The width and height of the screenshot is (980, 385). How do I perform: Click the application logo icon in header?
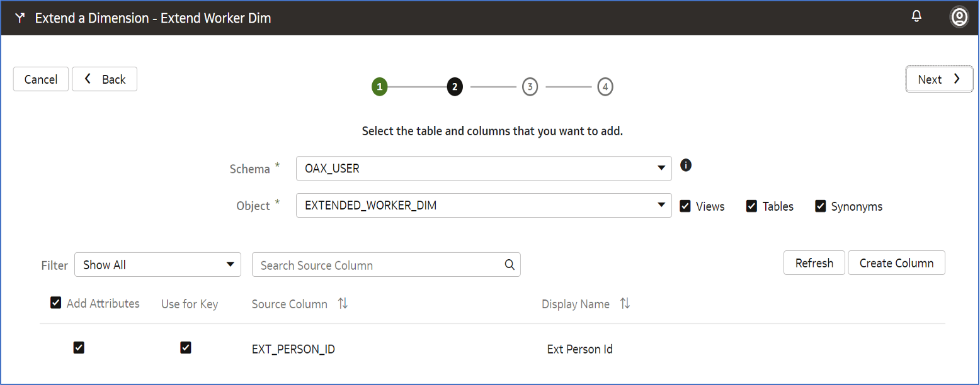(x=20, y=18)
